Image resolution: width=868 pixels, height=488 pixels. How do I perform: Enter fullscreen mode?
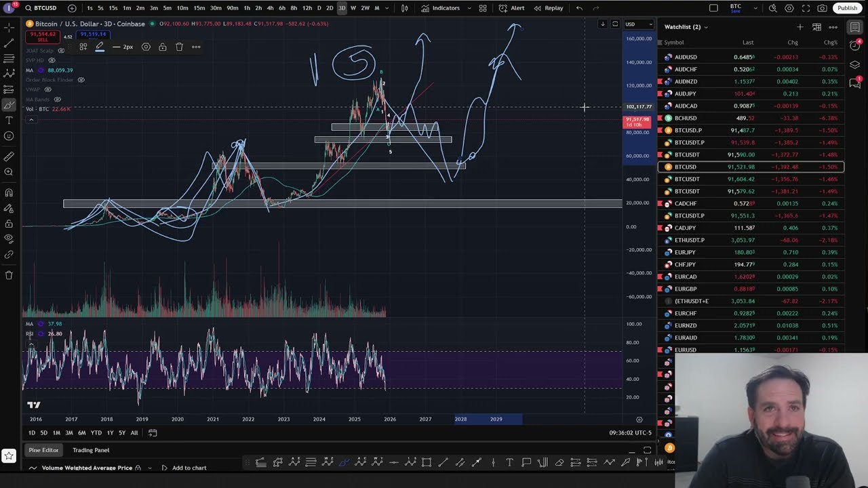(x=806, y=8)
